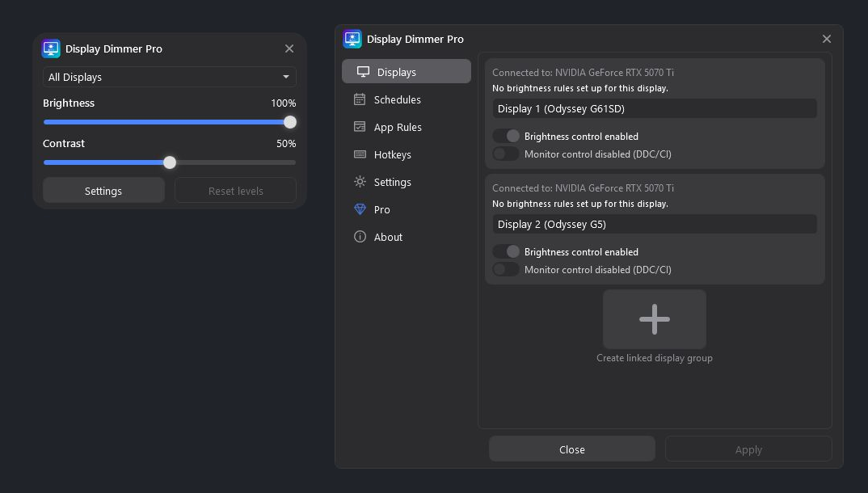Click Display 2's 'No brightness rules' text
868x493 pixels.
[580, 204]
